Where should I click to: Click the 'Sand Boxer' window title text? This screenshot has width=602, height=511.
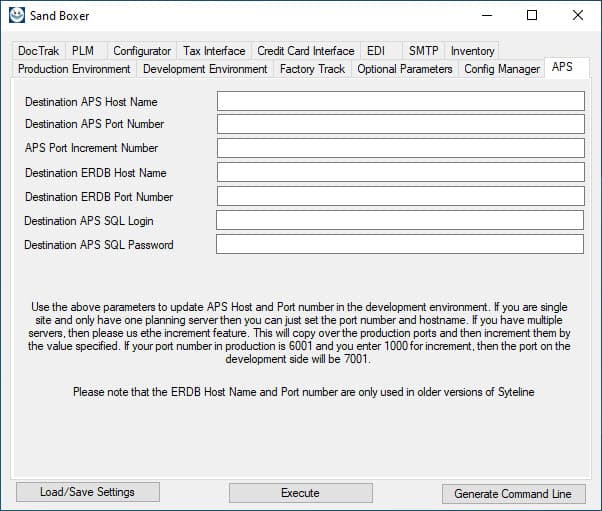pos(60,16)
